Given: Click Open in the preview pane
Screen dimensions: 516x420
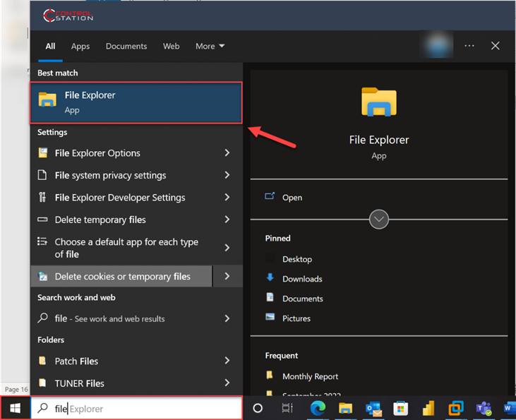Looking at the screenshot, I should point(292,198).
